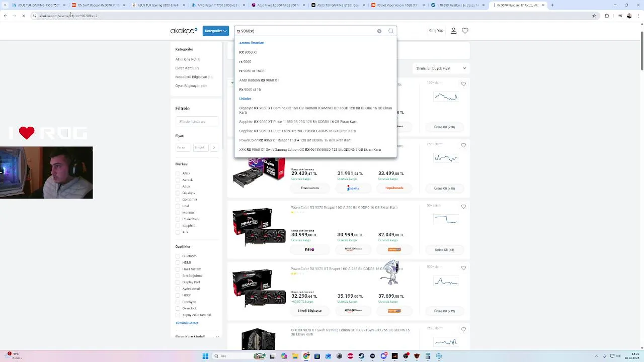Open the PowerColor RX 9070 Reaper product image
This screenshot has width=644, height=362.
(259, 227)
